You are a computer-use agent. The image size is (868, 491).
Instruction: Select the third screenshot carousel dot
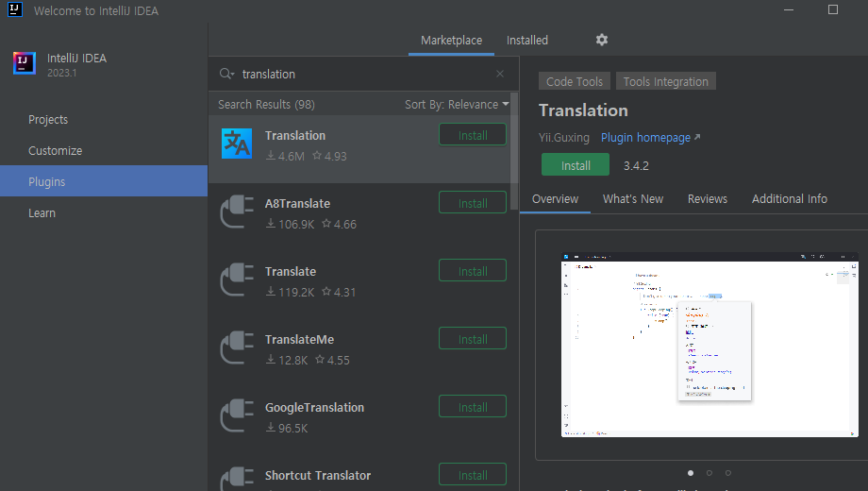pyautogui.click(x=728, y=473)
